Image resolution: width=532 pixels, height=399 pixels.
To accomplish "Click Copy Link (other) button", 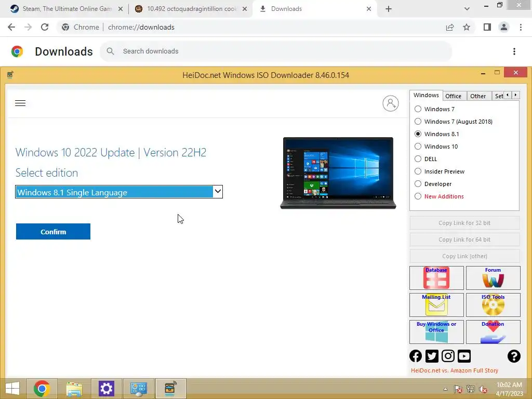I will (x=464, y=256).
